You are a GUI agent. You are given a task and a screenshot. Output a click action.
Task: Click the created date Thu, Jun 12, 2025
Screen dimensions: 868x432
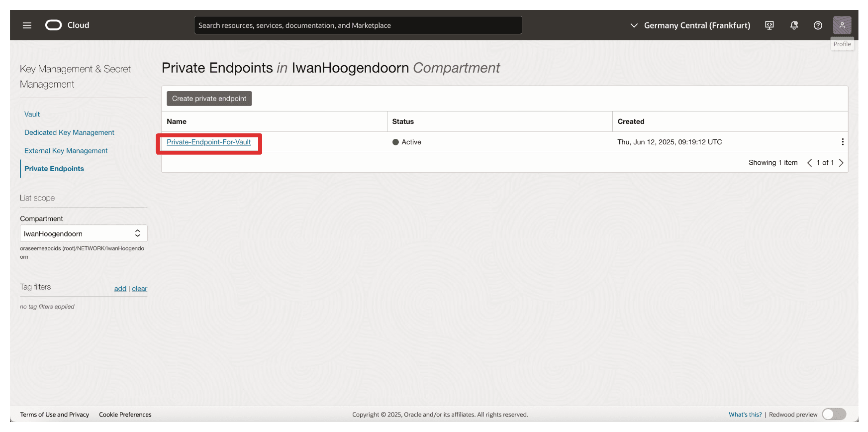tap(670, 142)
